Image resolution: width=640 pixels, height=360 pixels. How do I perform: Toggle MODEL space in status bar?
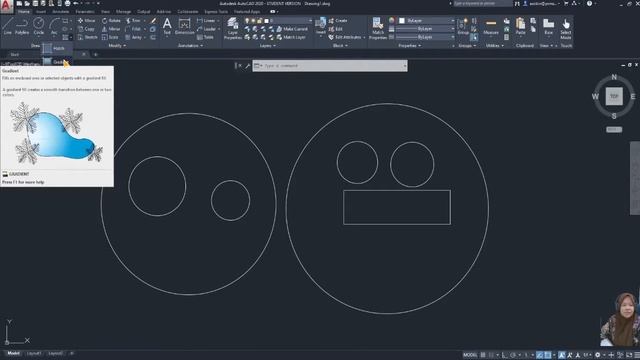pos(470,355)
